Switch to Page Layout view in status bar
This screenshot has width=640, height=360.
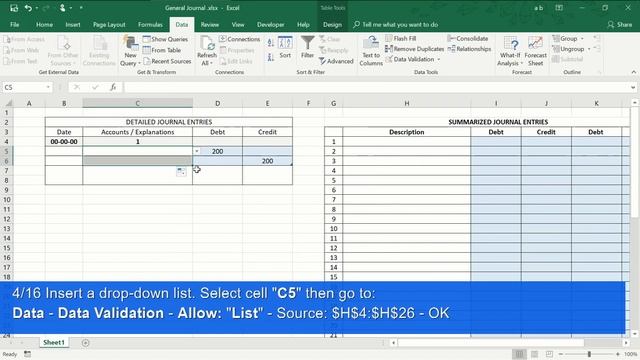(534, 354)
